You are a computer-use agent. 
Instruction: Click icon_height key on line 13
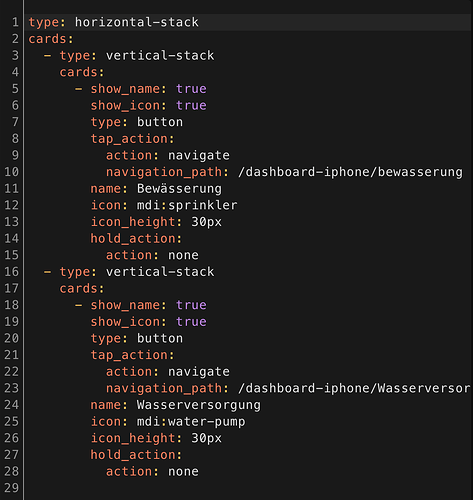[x=133, y=222]
